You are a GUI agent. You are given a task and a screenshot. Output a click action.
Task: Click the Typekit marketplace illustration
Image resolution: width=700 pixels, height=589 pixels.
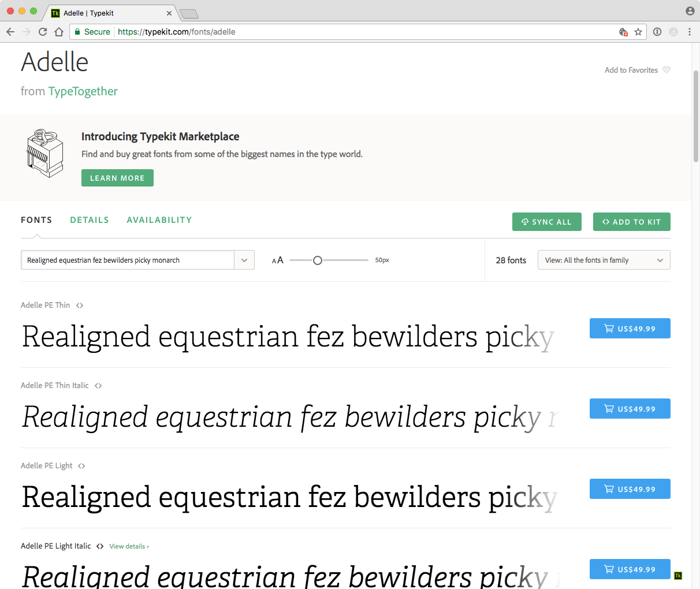45,153
